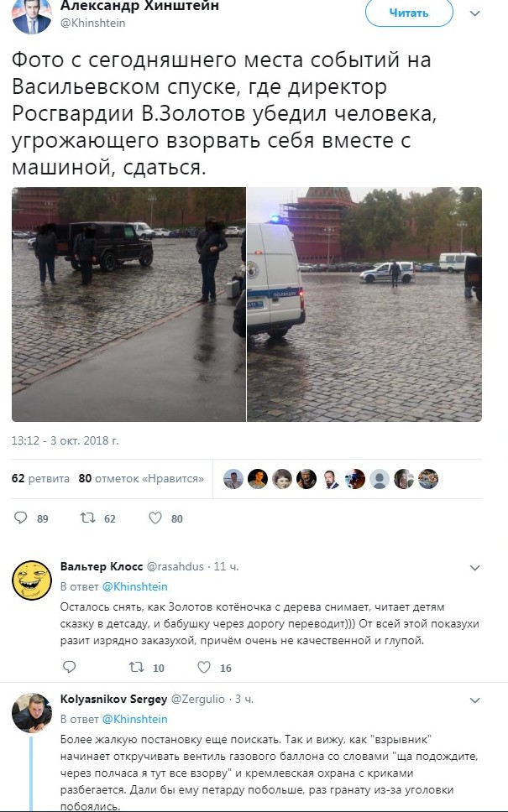Image resolution: width=508 pixels, height=812 pixels.
Task: Open Александр Хинштейн's profile avatar
Action: click(x=32, y=16)
